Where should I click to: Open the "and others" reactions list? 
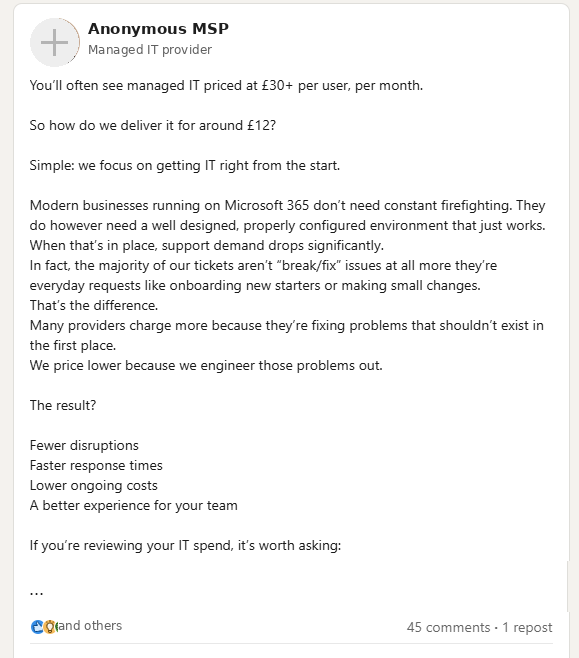(90, 625)
